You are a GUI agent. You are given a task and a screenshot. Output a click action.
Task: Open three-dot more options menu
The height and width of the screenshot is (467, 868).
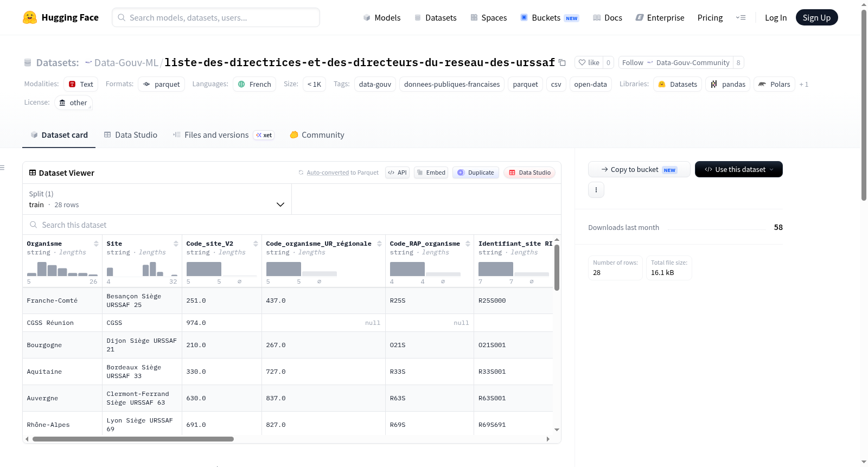[x=596, y=190]
